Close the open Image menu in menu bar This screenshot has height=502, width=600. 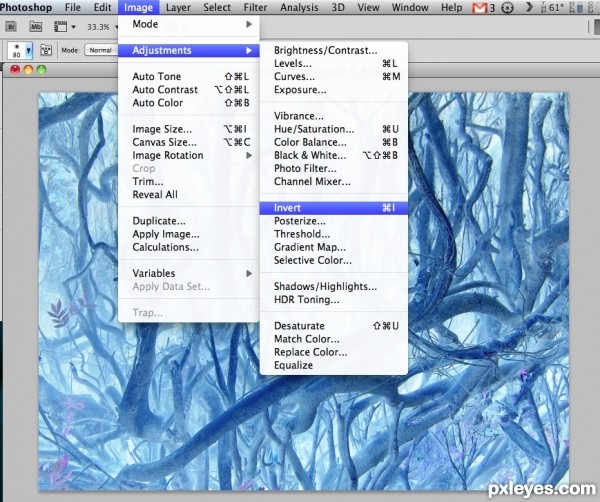[138, 7]
